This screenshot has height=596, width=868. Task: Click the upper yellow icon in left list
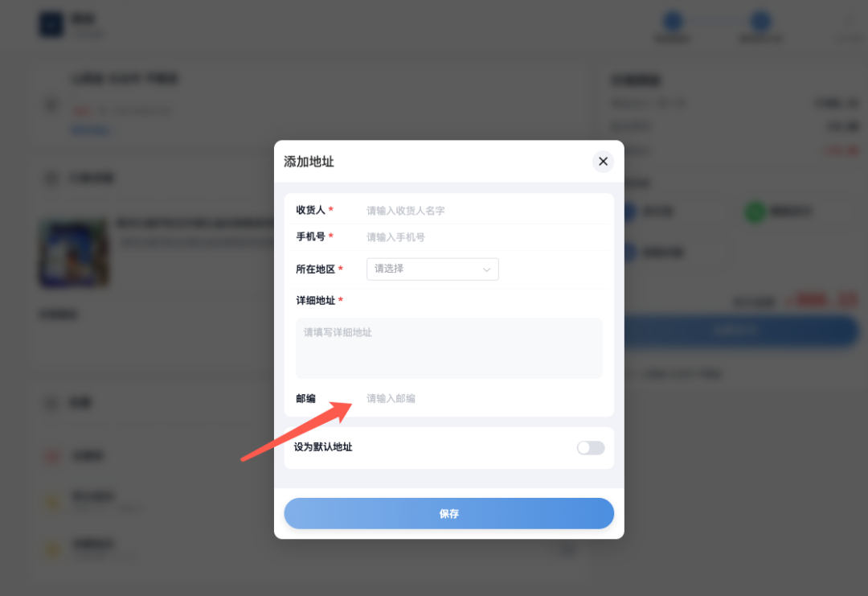(52, 502)
